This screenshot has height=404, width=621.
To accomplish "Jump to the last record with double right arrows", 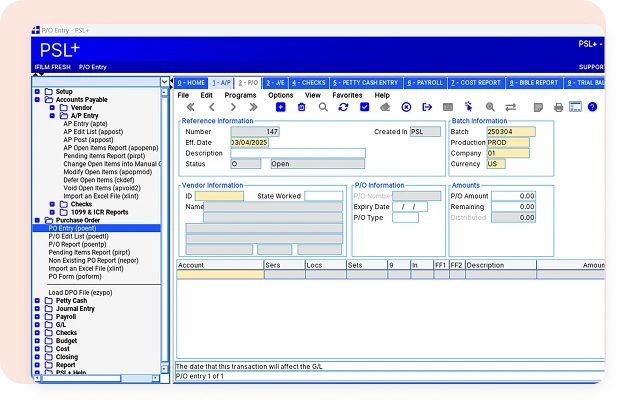I will pos(253,107).
